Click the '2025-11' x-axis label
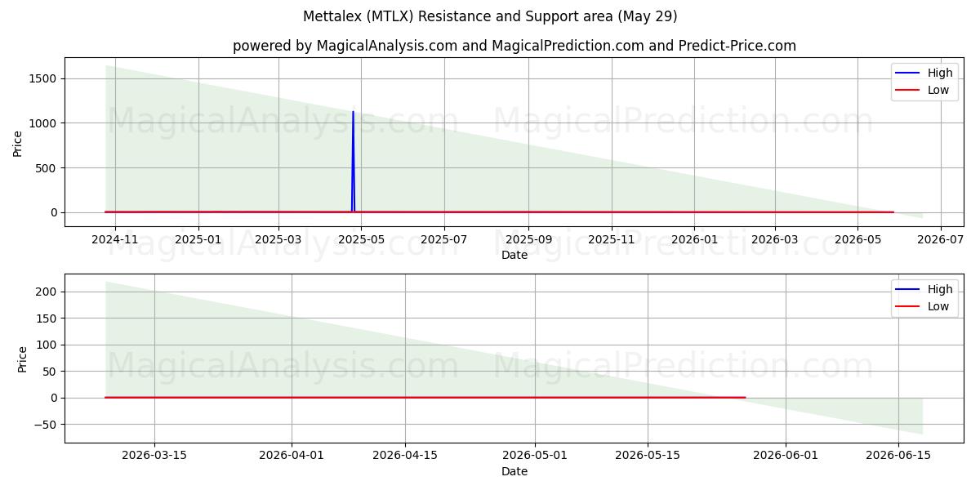Screen dimensions: 980x490 [x=611, y=239]
